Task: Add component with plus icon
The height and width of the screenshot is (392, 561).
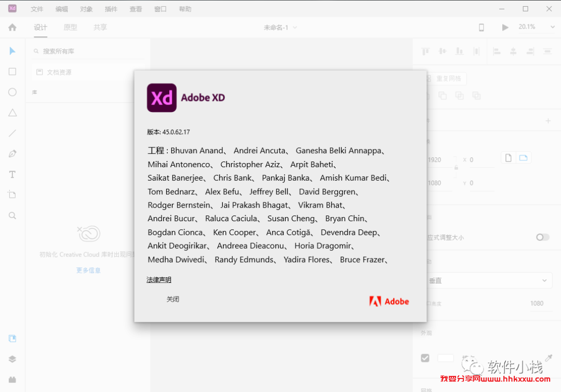Action: (x=548, y=121)
